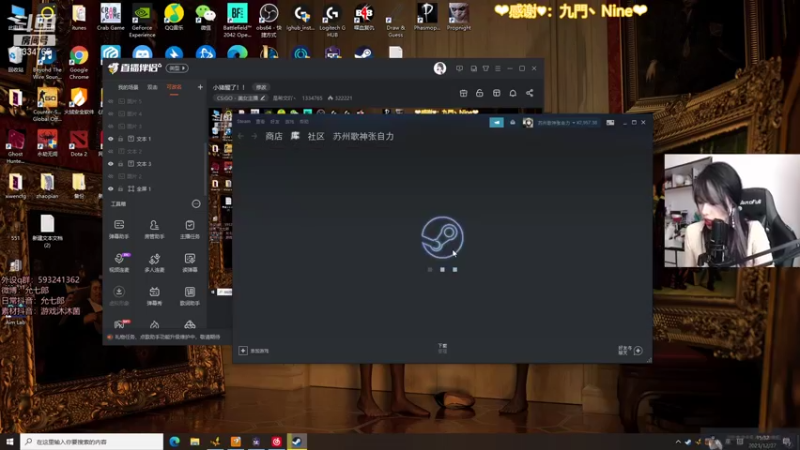Screen dimensions: 800x450
Task: Open the 主播任务 tool icon
Action: [x=190, y=229]
